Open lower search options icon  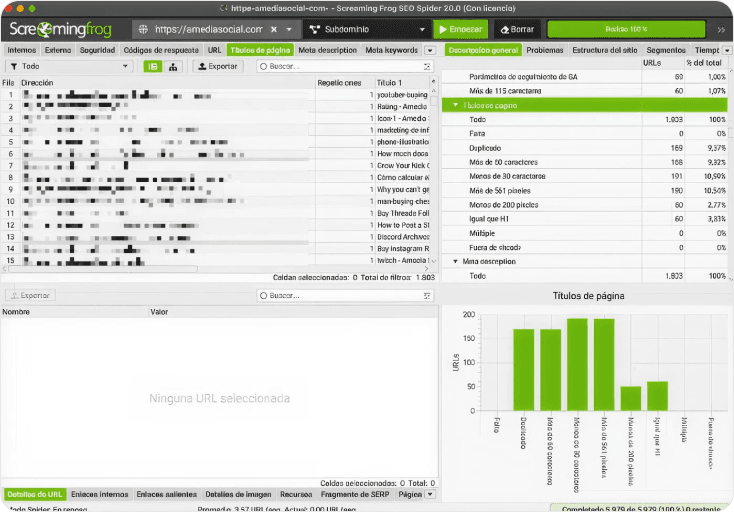(x=427, y=296)
